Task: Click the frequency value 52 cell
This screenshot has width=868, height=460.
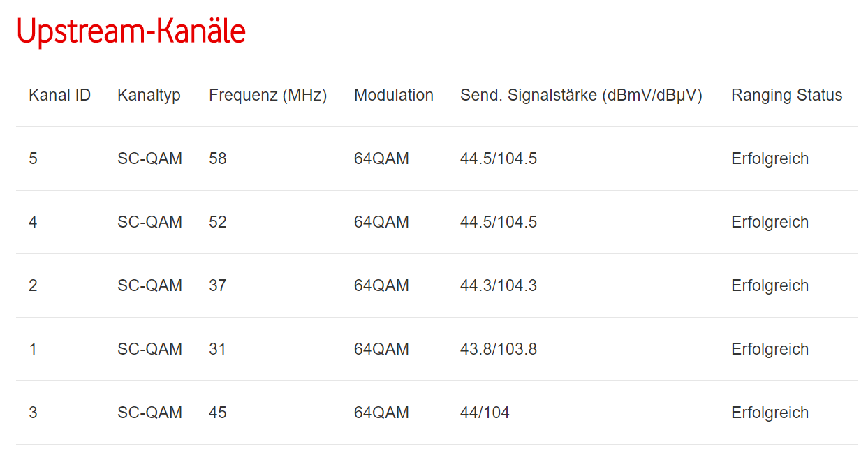Action: (217, 222)
